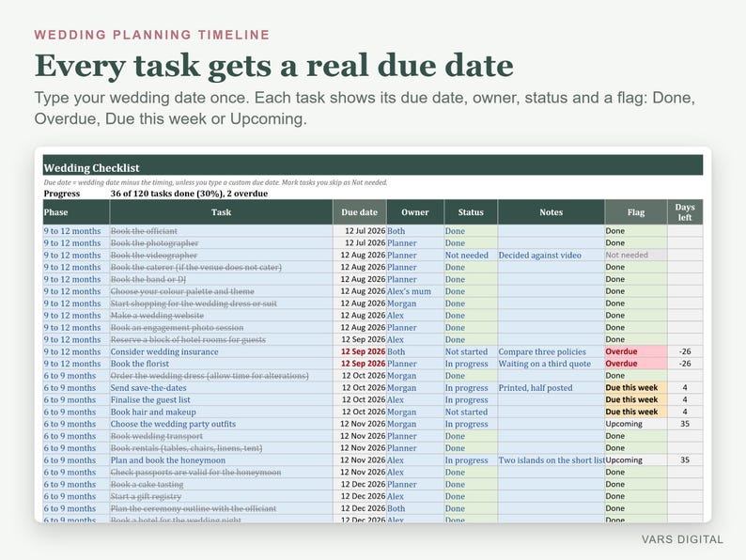Click the 'Book the florist' task cell
The width and height of the screenshot is (746, 560).
click(221, 364)
